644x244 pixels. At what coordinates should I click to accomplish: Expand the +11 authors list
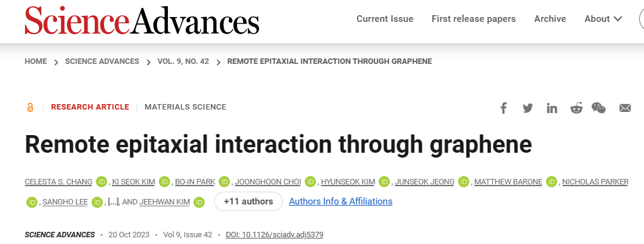[x=249, y=201]
